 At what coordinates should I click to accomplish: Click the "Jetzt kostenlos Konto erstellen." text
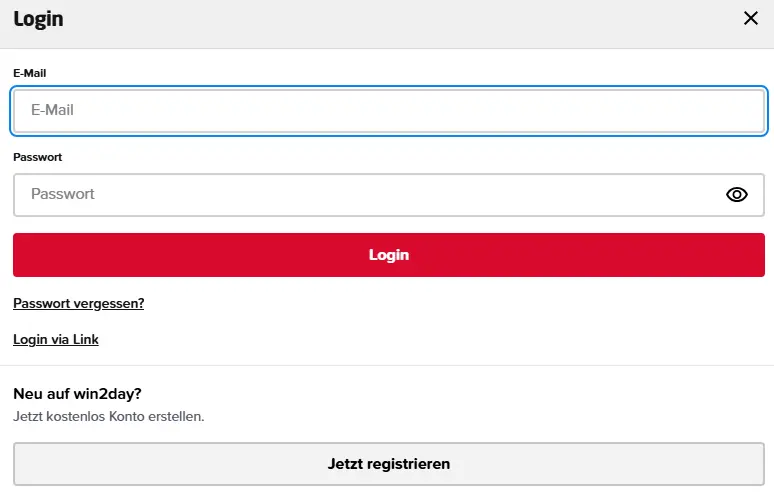click(x=108, y=416)
